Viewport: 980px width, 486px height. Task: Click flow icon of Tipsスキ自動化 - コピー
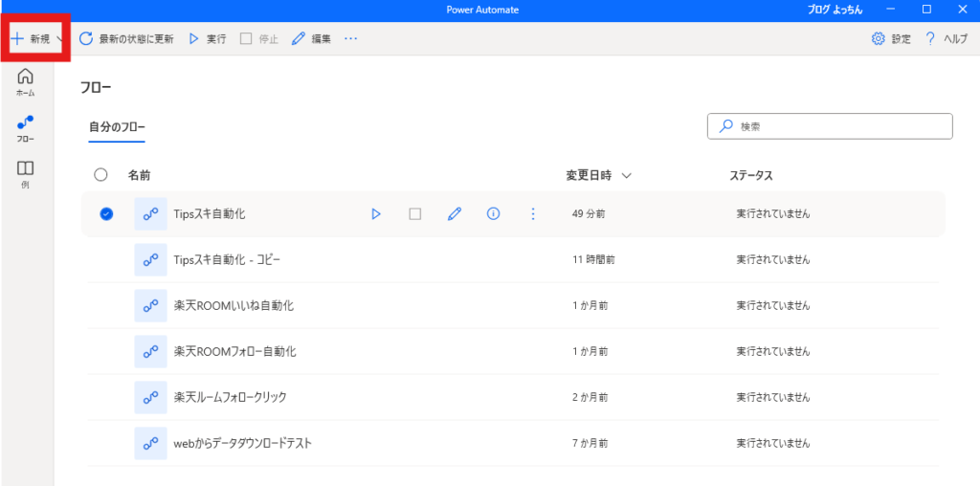point(150,260)
